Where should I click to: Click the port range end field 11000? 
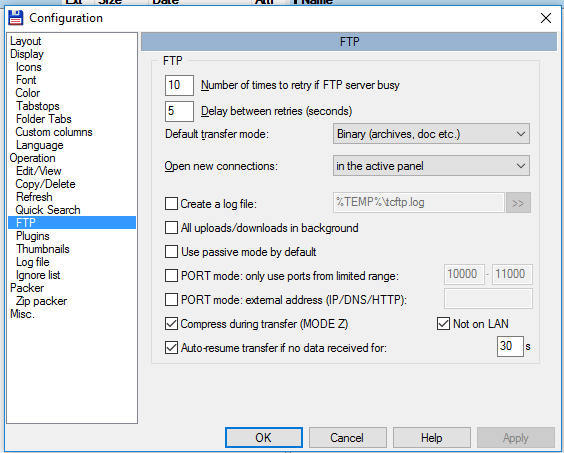click(x=512, y=274)
